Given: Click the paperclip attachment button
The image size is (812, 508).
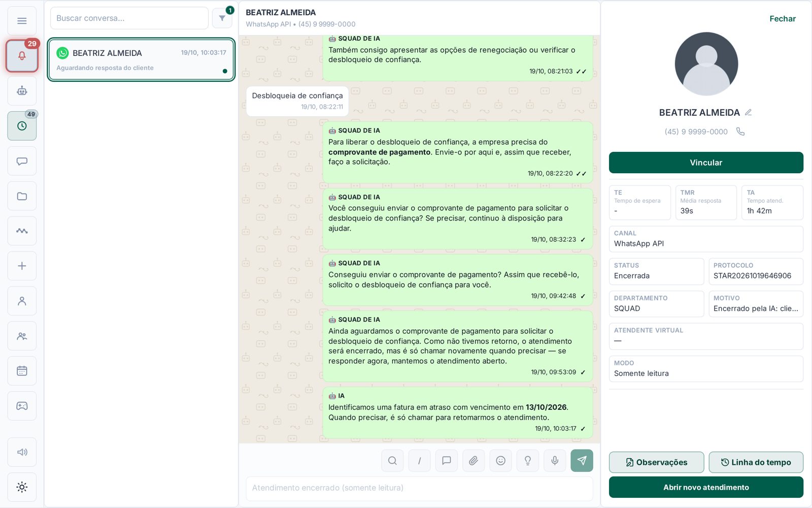Looking at the screenshot, I should coord(473,461).
